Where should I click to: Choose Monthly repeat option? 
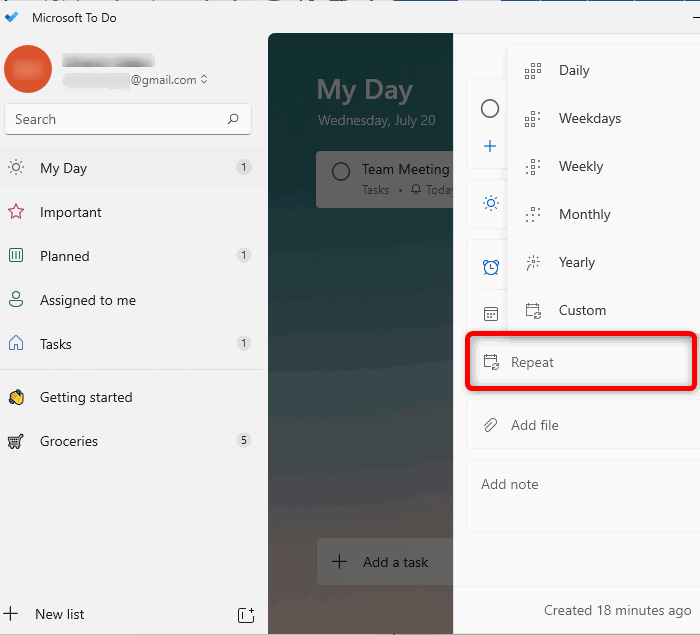pyautogui.click(x=604, y=214)
